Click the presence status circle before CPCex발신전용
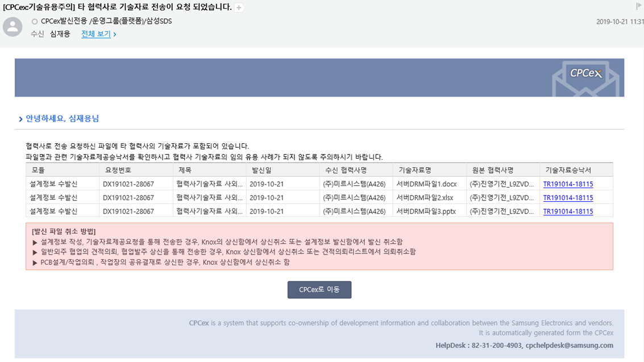Image resolution: width=644 pixels, height=362 pixels. 35,22
